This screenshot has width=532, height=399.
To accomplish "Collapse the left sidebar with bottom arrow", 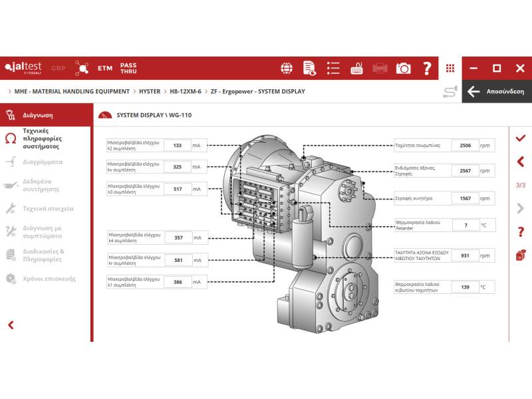I will point(11,325).
